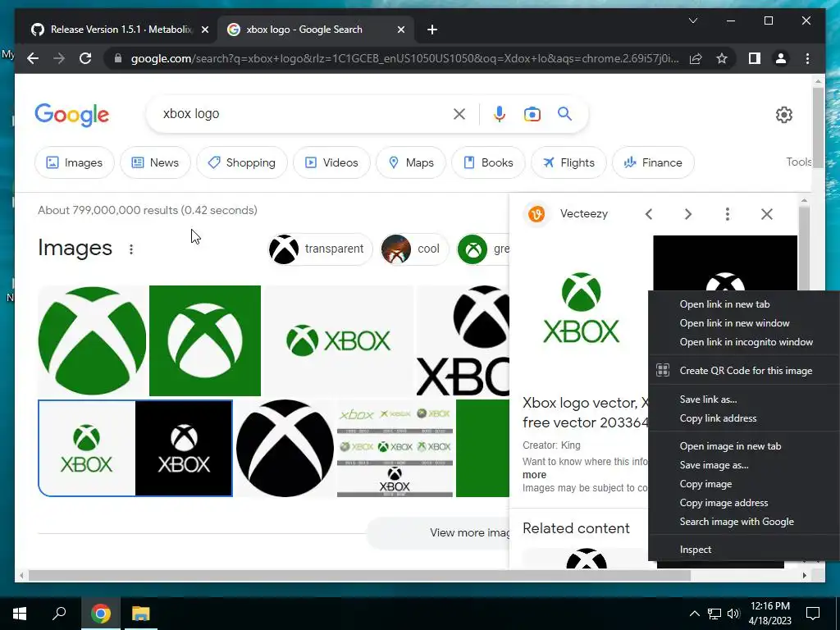The width and height of the screenshot is (840, 630).
Task: Open File Explorer from taskbar
Action: tap(141, 614)
